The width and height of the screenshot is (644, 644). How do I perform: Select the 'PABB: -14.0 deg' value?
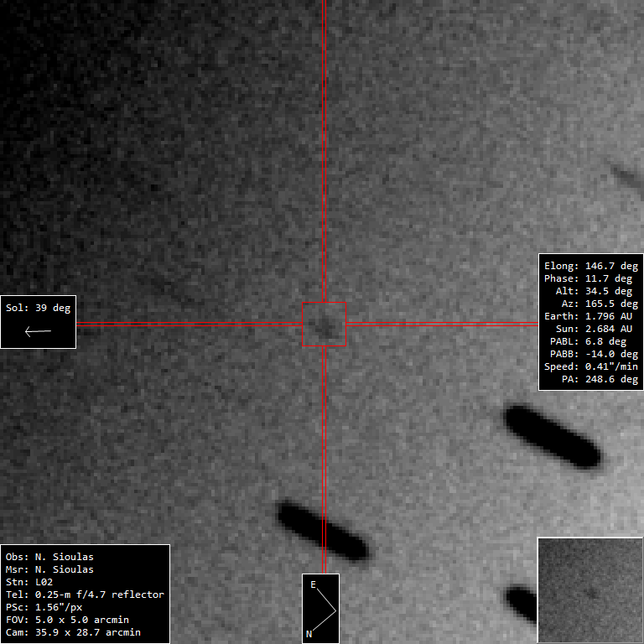click(594, 354)
